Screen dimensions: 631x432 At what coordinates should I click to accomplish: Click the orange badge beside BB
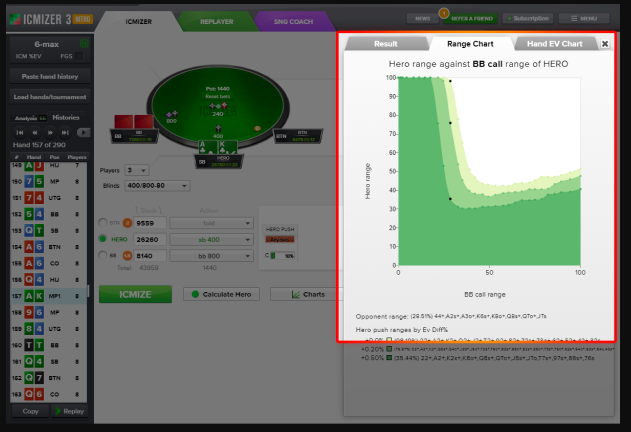(x=127, y=255)
